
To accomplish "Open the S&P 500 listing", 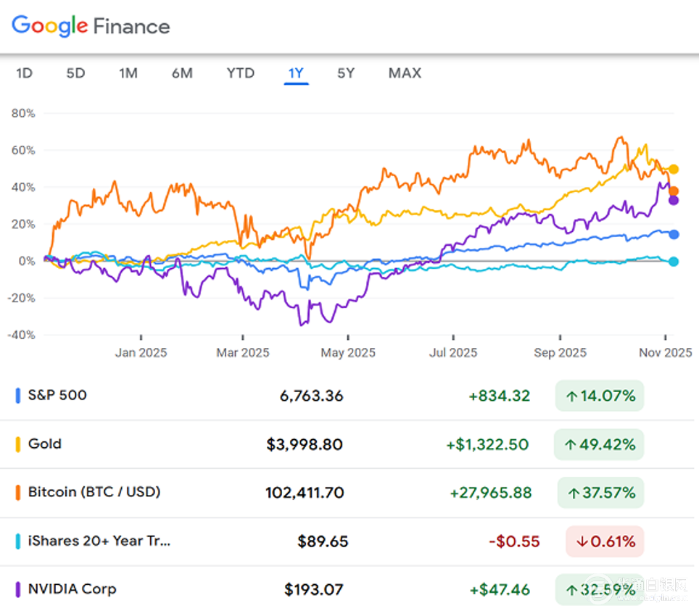I will point(57,395).
